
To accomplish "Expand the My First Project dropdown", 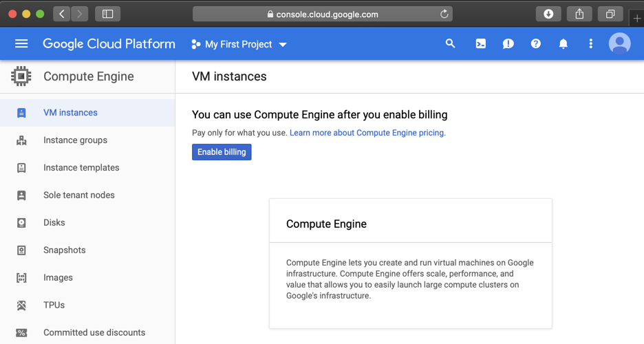I will pyautogui.click(x=239, y=44).
